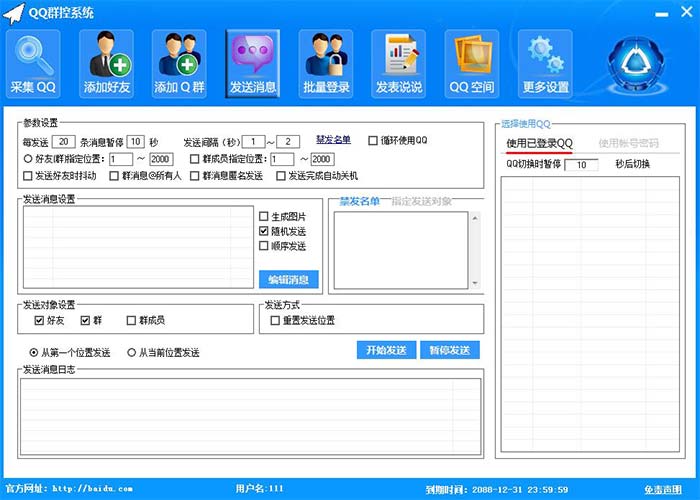Click 好友/群指定位置 end position field
This screenshot has height=500, width=700.
tap(161, 159)
